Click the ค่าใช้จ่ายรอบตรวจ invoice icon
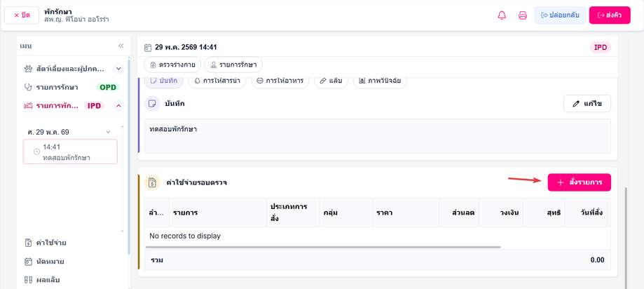 (152, 182)
